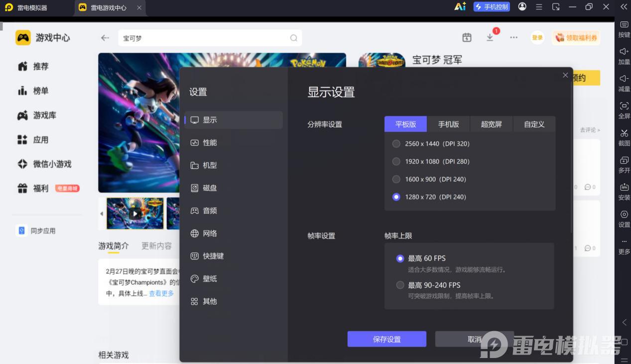
Task: Open the calendar check-in icon
Action: pos(467,37)
